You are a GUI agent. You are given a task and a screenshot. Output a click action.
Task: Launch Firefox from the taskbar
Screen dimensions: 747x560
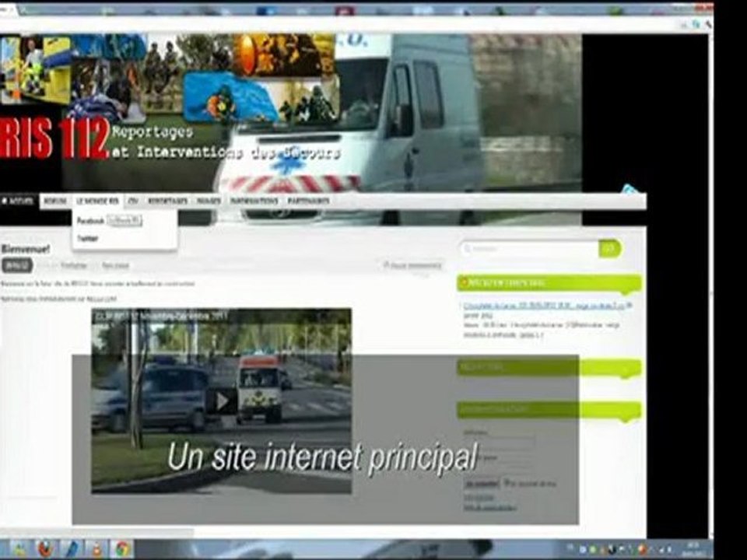[45, 550]
